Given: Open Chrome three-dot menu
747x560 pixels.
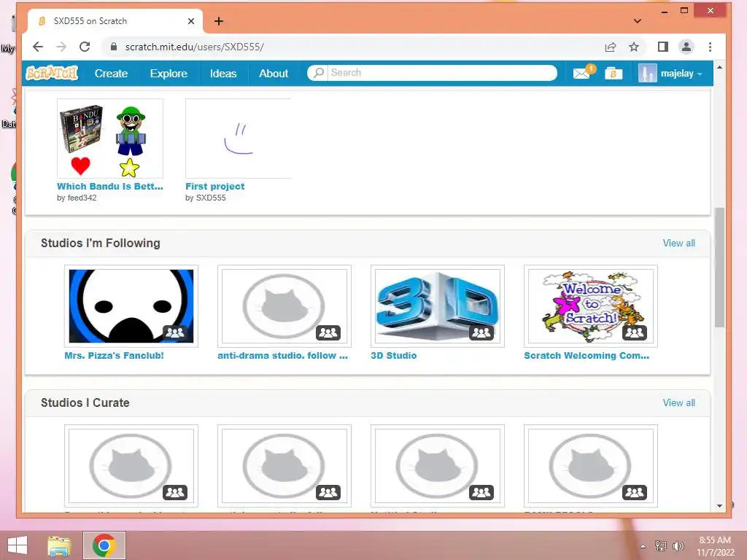Looking at the screenshot, I should (710, 47).
